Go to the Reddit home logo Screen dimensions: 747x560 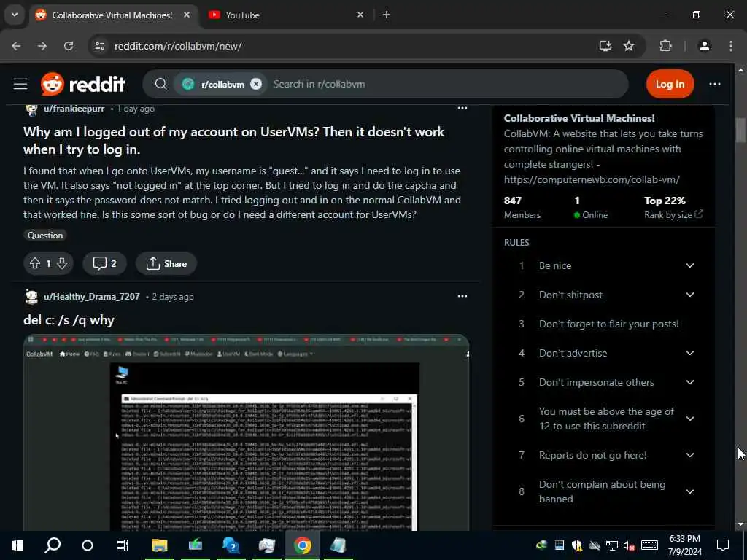(x=83, y=85)
